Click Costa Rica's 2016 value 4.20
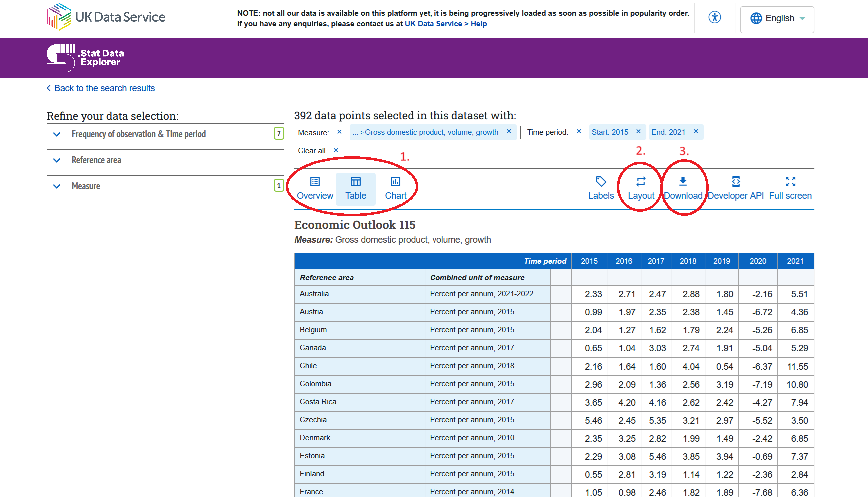Image resolution: width=868 pixels, height=497 pixels. (x=627, y=403)
